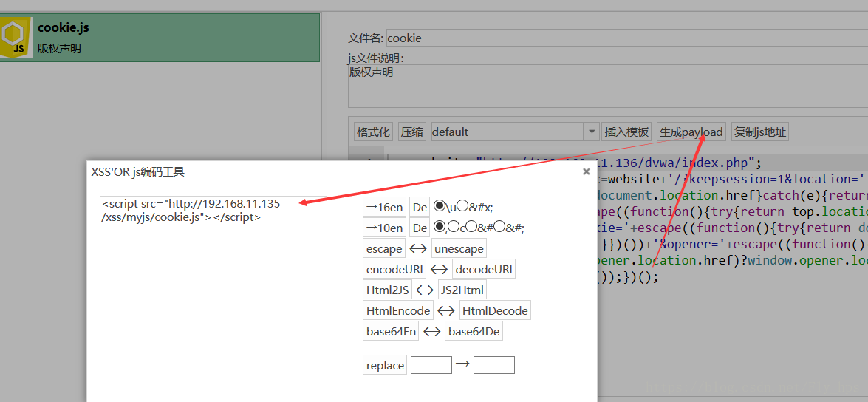
Task: Click the js文件说明: label
Action: click(376, 58)
